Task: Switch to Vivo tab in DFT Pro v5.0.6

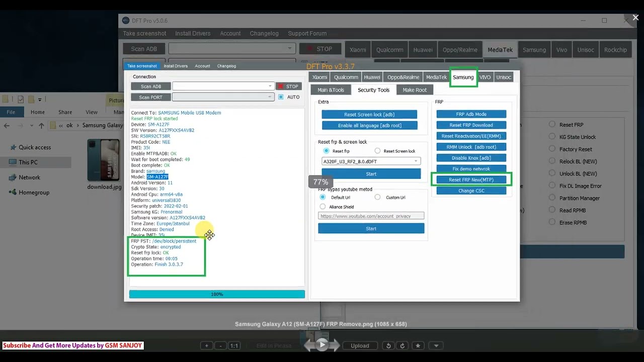Action: coord(561,50)
